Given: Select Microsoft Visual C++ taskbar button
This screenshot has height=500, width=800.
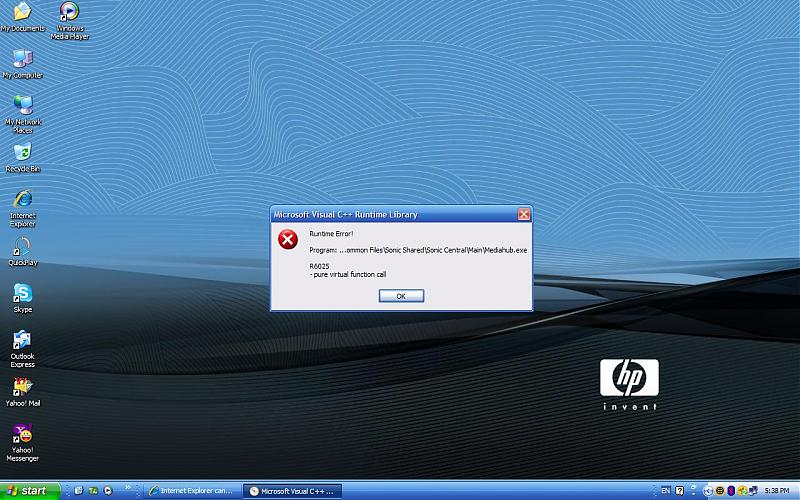Looking at the screenshot, I should 293,491.
